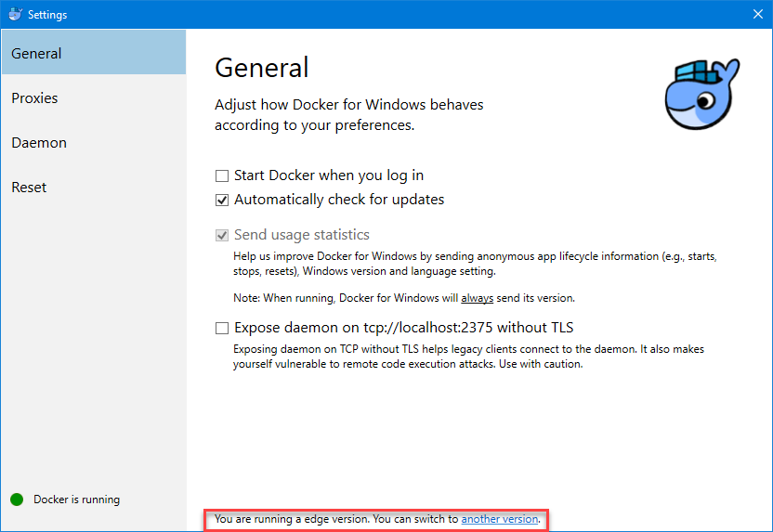This screenshot has height=532, width=773.
Task: Go to the Reset section
Action: coord(94,188)
